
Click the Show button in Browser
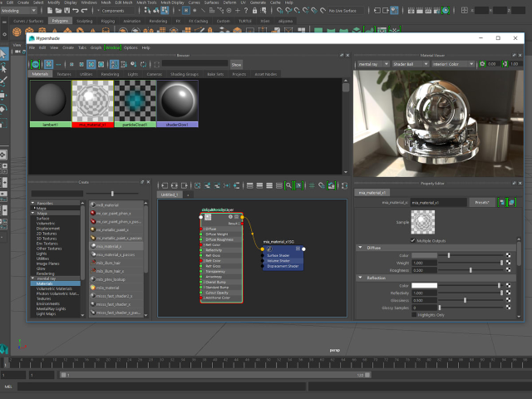tap(236, 65)
